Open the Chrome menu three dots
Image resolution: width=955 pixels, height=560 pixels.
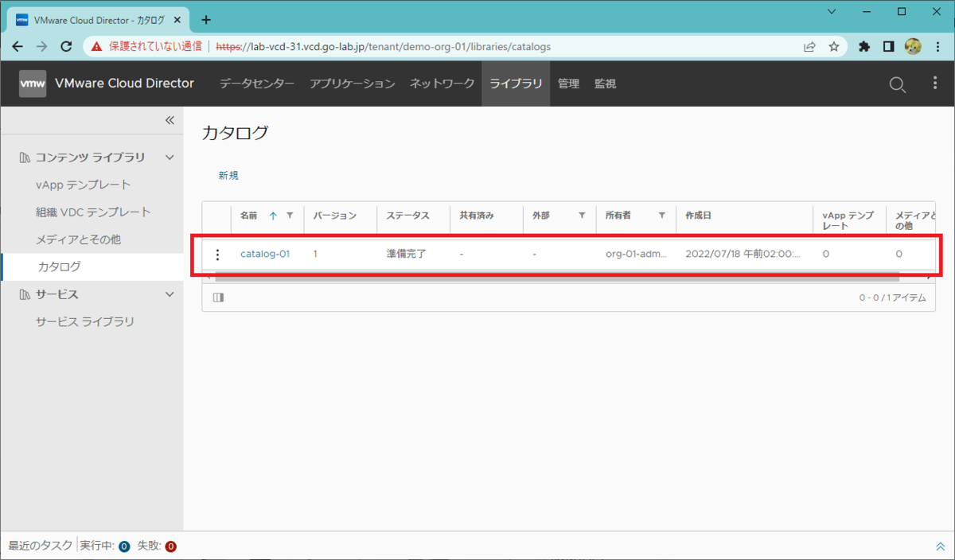coord(937,47)
